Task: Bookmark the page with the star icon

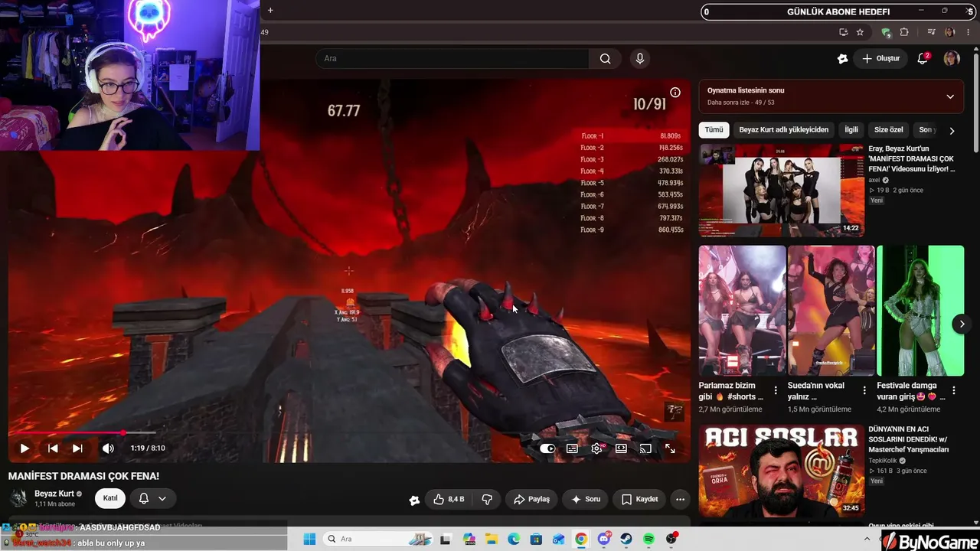Action: 860,32
